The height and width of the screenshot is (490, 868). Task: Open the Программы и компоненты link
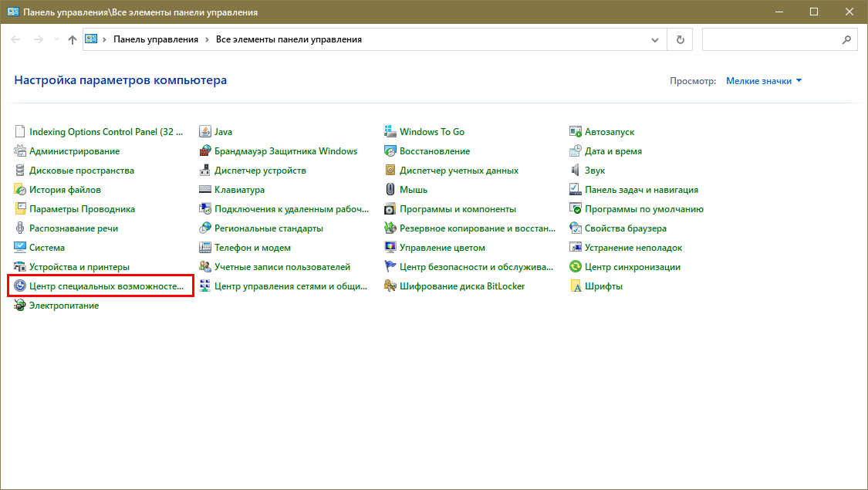(x=458, y=209)
